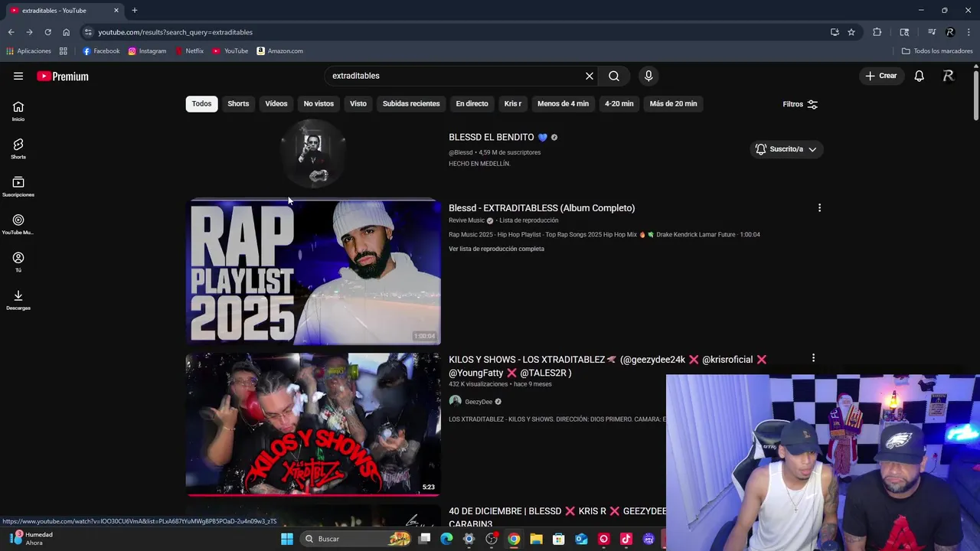This screenshot has height=551, width=980.
Task: Select the Kris r filter chip
Action: point(513,104)
